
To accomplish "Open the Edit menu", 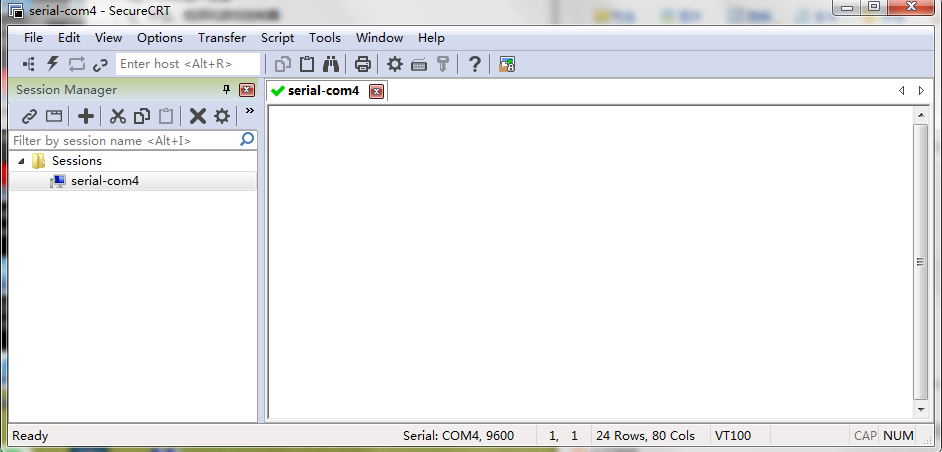I will coord(69,38).
